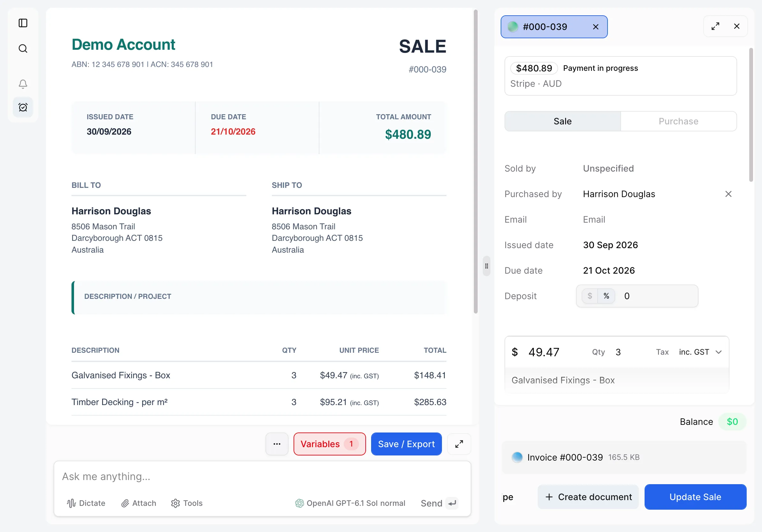
Task: Open the Invoice #000-039 attachment
Action: click(x=624, y=457)
